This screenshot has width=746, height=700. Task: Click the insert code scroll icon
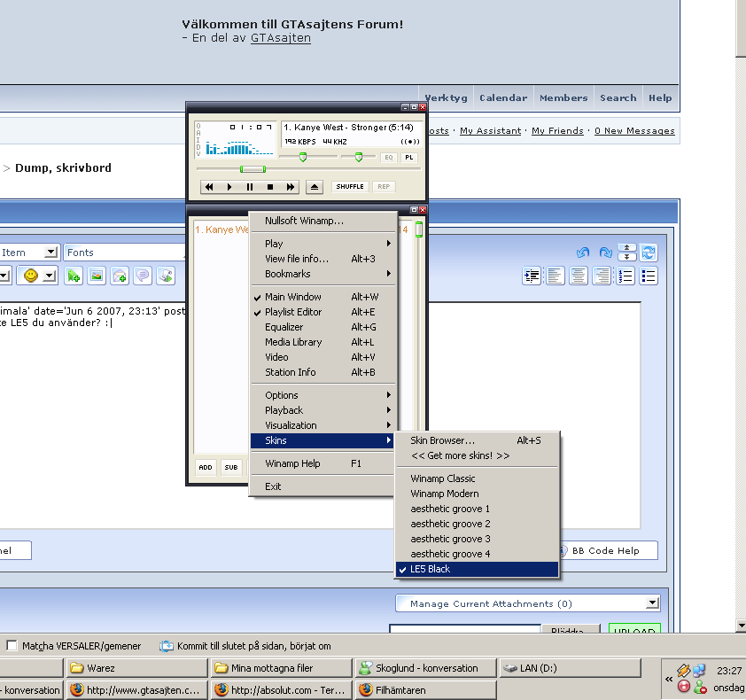(166, 276)
